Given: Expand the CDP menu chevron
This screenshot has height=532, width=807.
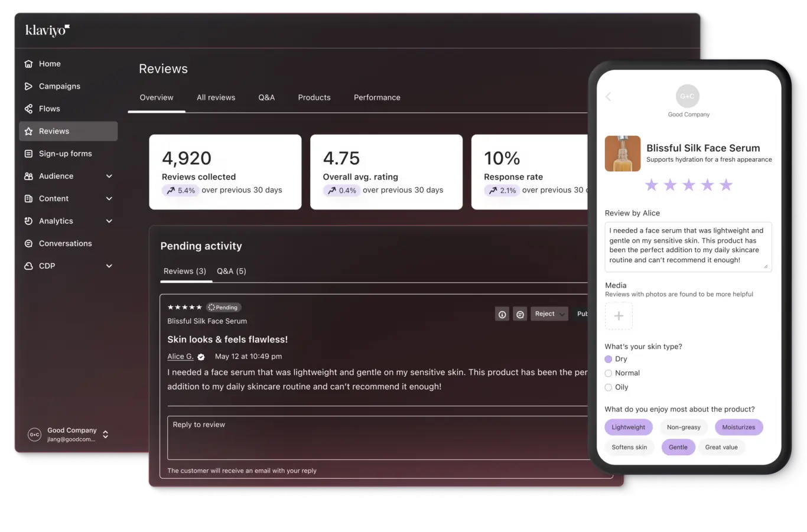Looking at the screenshot, I should pos(109,266).
